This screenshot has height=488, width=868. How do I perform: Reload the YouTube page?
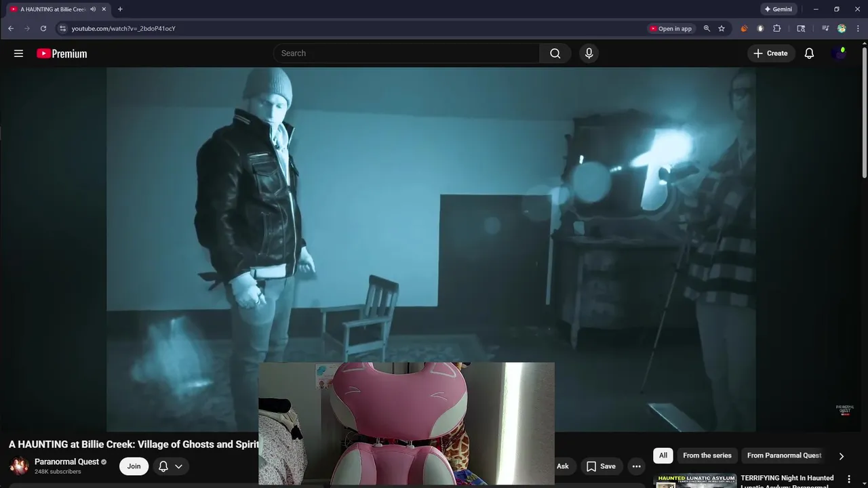(x=43, y=28)
